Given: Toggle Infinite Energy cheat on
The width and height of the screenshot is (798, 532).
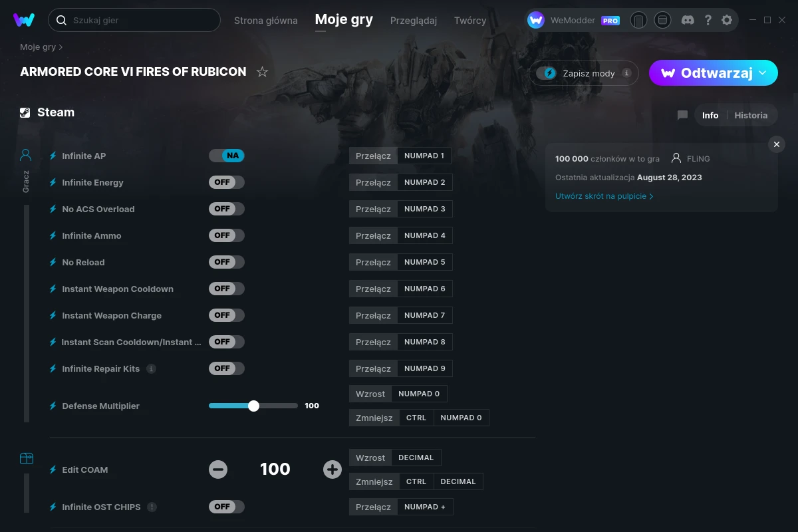Looking at the screenshot, I should click(x=227, y=182).
